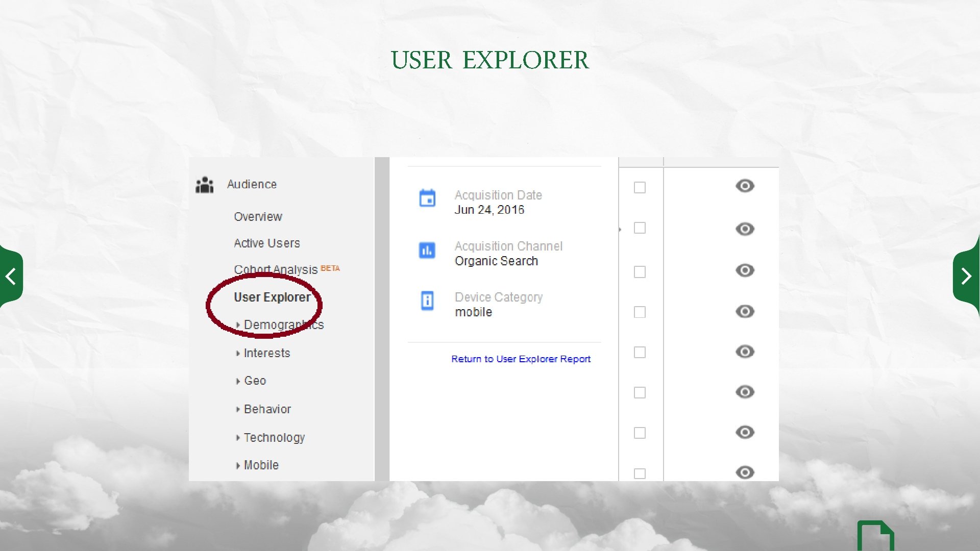Screen dimensions: 980x551
Task: Click Return to User Explorer Report link
Action: (521, 359)
